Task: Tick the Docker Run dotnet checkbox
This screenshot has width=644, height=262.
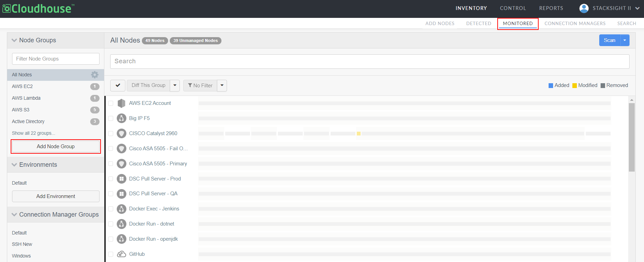Action: pos(111,224)
